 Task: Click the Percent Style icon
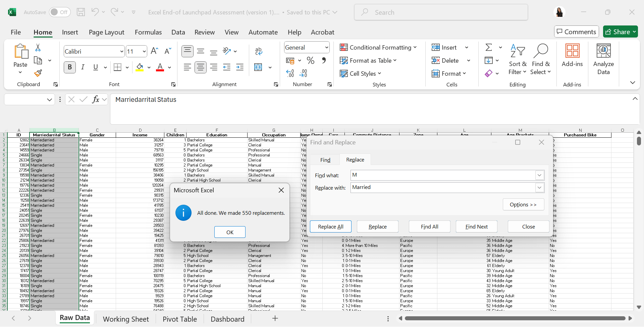coord(311,61)
